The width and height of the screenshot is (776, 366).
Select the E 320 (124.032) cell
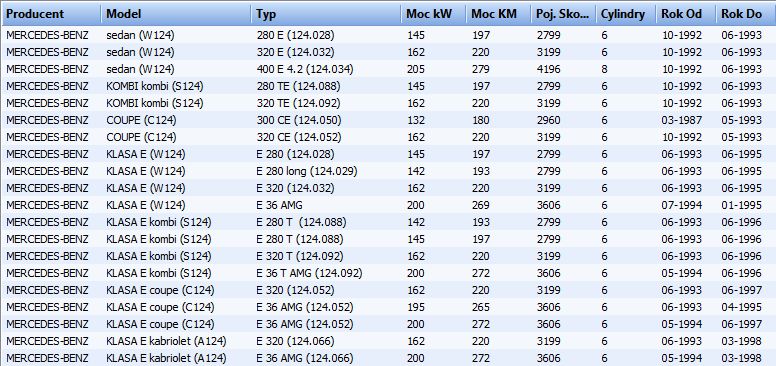(295, 188)
